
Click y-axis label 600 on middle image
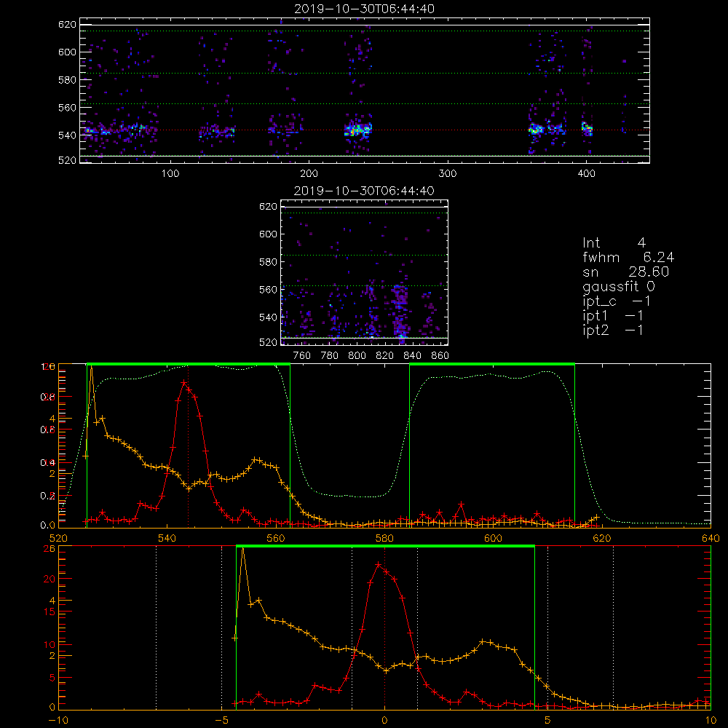(268, 234)
